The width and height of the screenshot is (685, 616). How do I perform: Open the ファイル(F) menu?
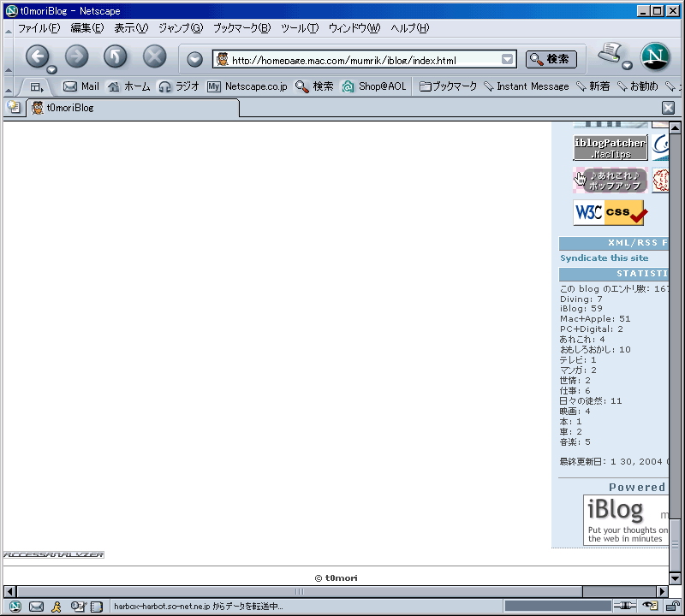click(x=39, y=28)
